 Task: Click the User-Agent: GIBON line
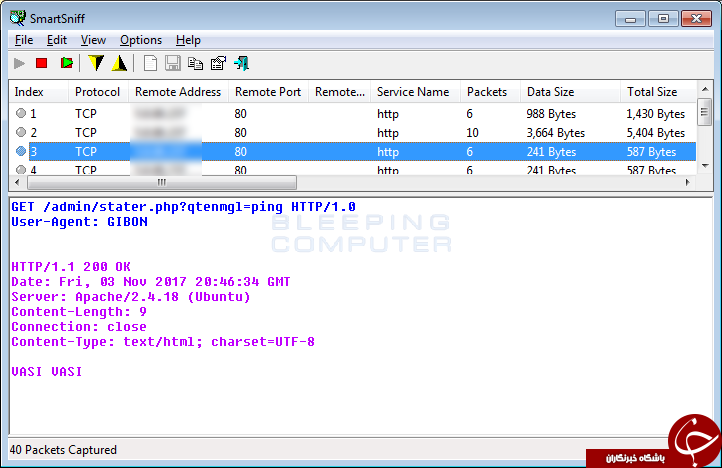tap(79, 222)
